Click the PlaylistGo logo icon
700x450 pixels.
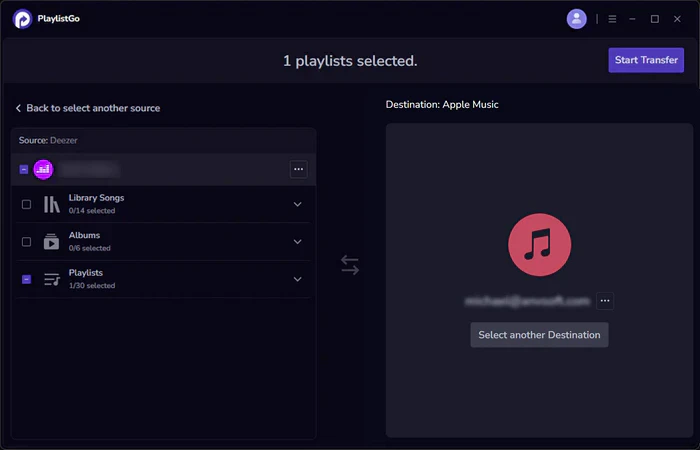[22, 19]
